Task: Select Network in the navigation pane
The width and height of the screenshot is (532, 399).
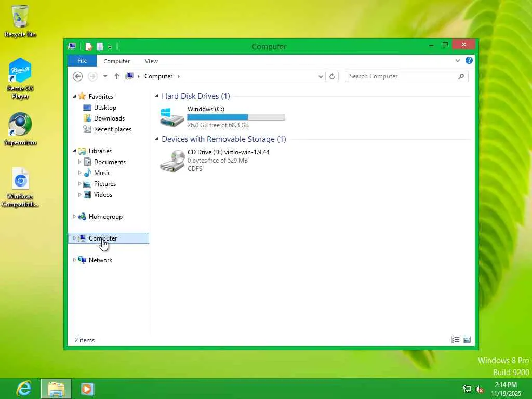Action: pyautogui.click(x=100, y=260)
